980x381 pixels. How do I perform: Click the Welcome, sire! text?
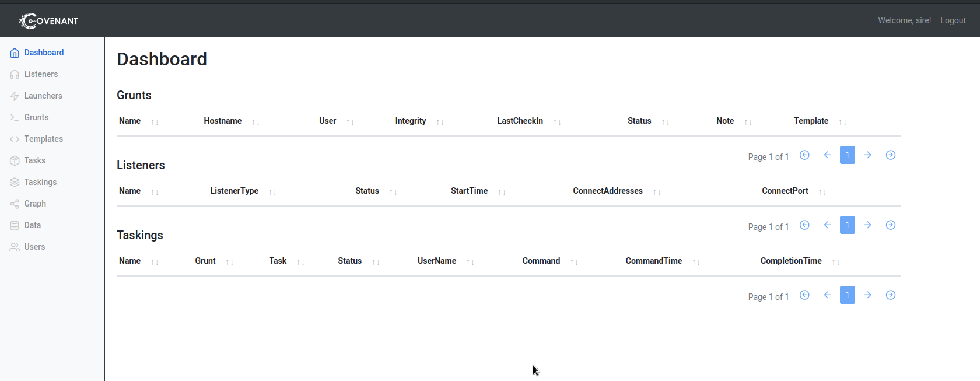(x=904, y=20)
